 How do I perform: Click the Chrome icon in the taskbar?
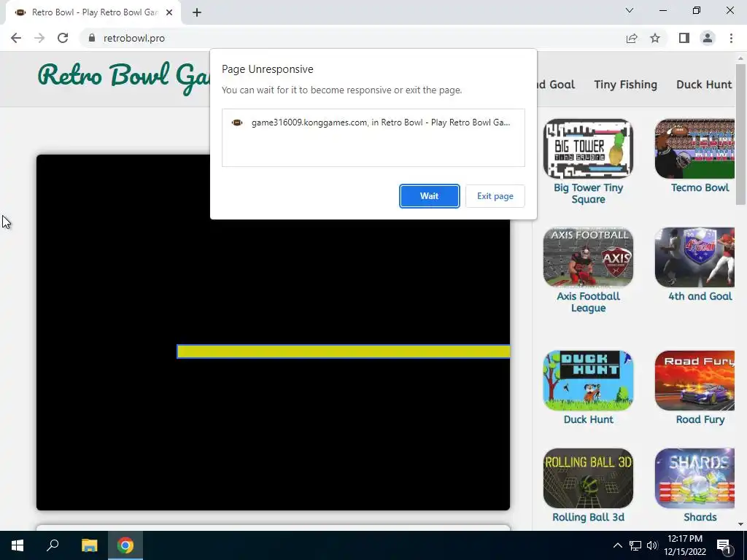point(125,545)
